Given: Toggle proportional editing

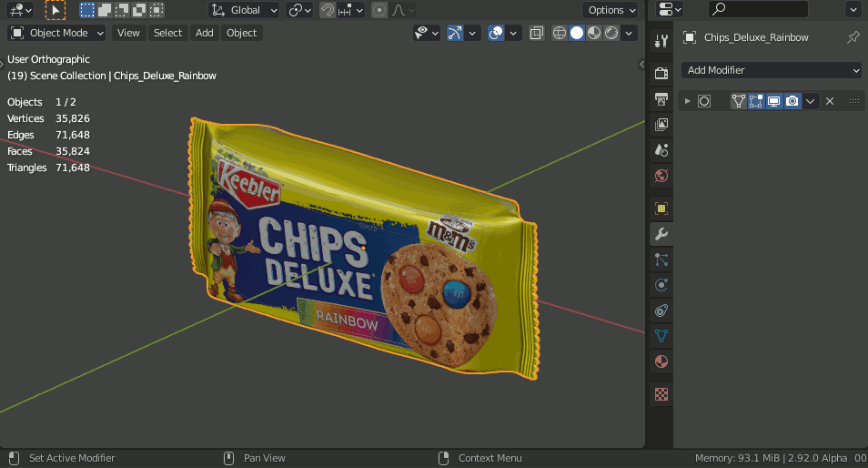Looking at the screenshot, I should coord(379,10).
